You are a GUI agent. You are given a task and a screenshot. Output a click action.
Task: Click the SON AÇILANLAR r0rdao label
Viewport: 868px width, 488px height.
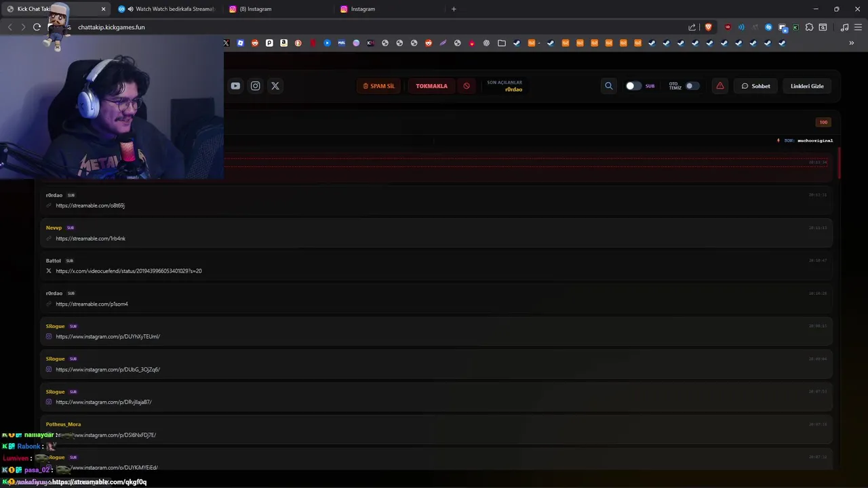point(505,86)
